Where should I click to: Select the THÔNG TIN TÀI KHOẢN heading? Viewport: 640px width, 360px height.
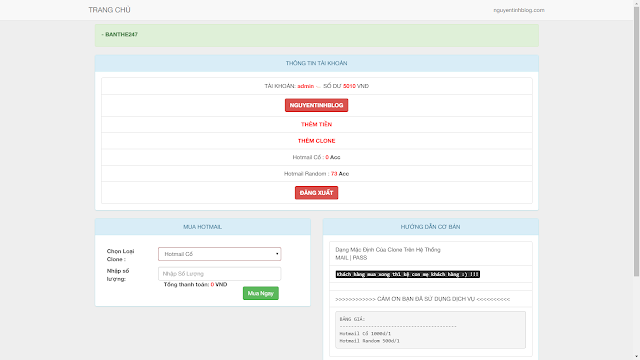[x=316, y=63]
